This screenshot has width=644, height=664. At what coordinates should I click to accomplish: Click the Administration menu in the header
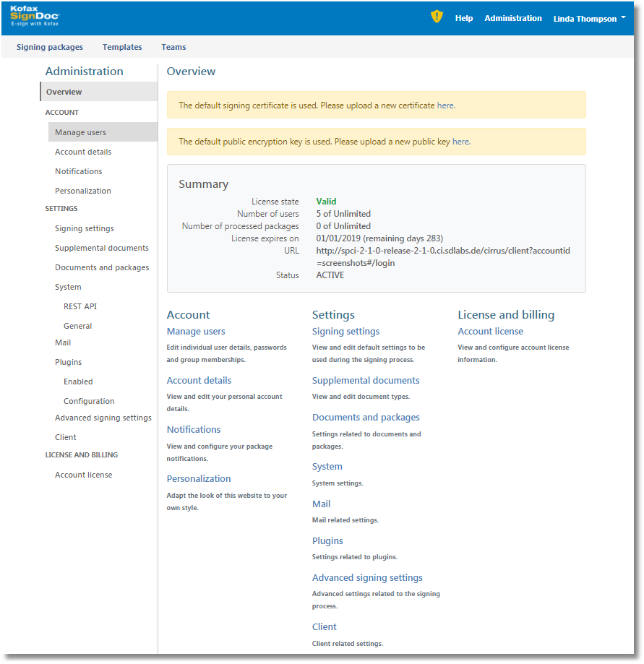point(513,18)
